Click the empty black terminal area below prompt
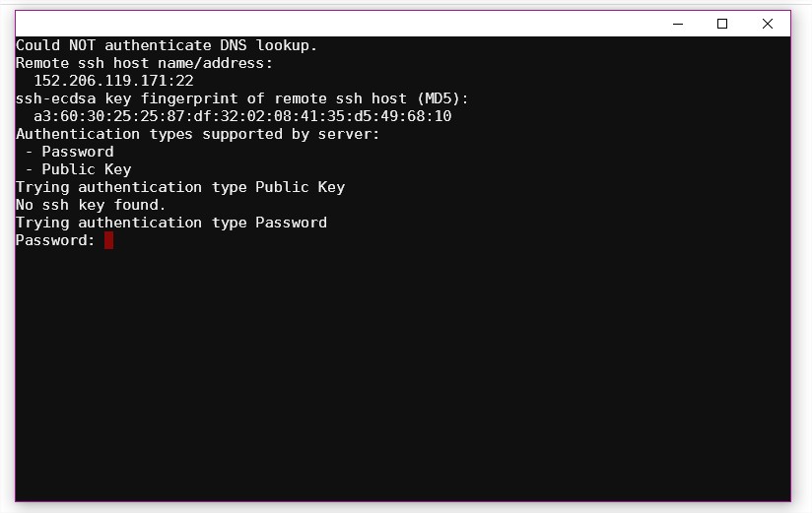 click(x=403, y=373)
